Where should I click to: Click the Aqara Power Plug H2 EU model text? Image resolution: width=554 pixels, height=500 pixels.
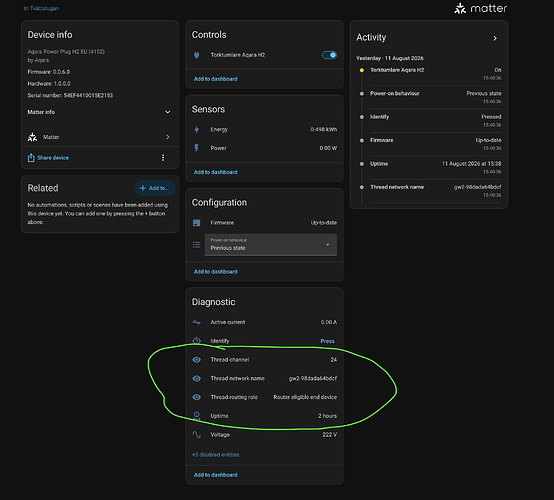coord(66,52)
